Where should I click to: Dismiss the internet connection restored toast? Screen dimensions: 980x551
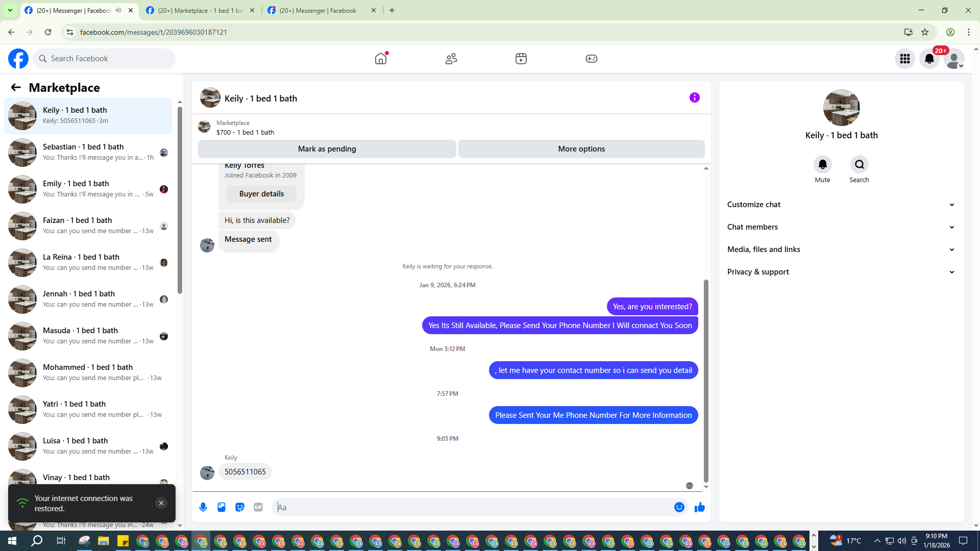pyautogui.click(x=161, y=503)
